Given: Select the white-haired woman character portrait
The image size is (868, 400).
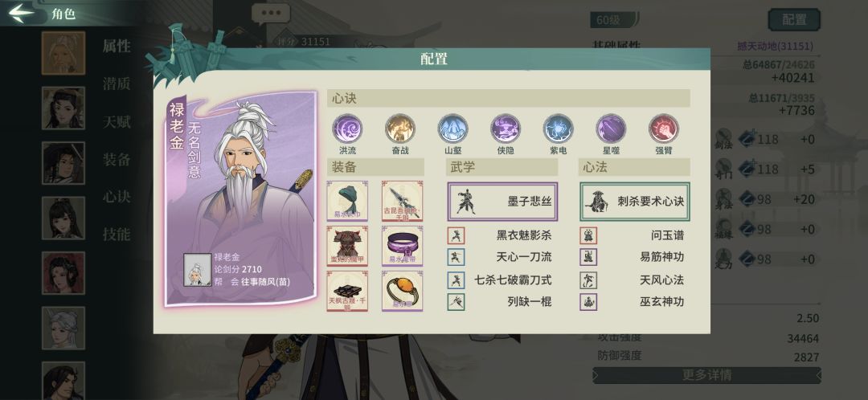Looking at the screenshot, I should [x=63, y=329].
